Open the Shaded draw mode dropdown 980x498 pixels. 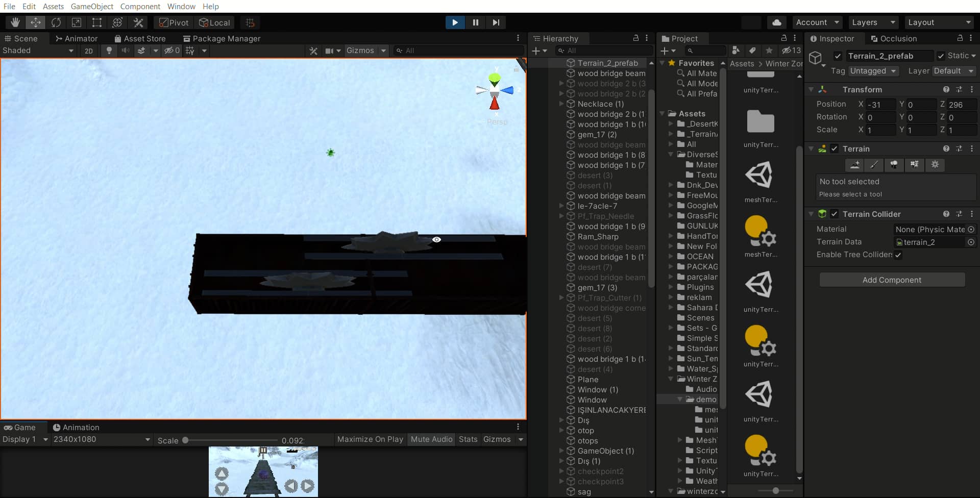(x=38, y=51)
